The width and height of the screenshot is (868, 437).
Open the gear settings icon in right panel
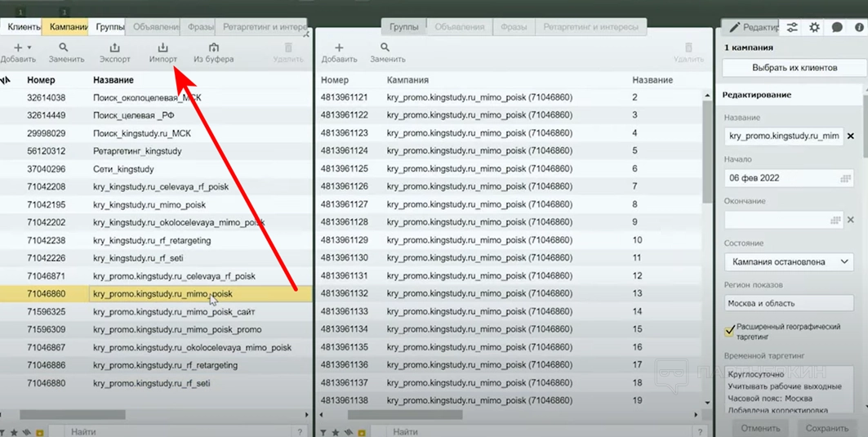[x=814, y=27]
